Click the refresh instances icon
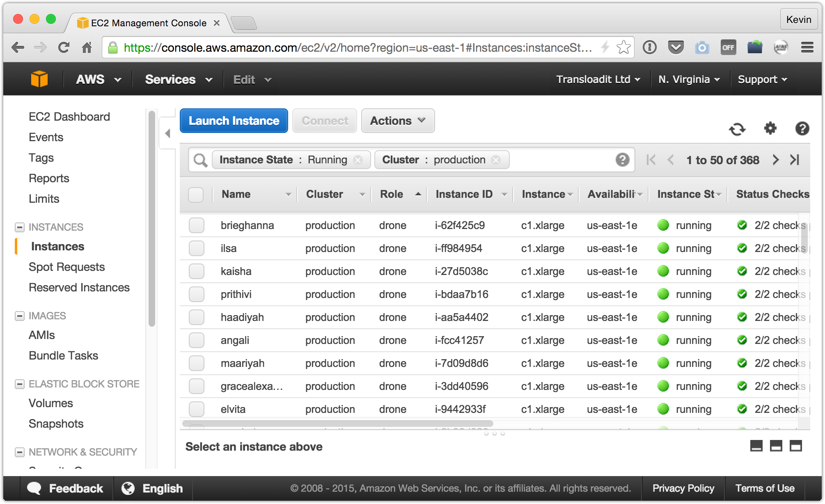Screen dimensions: 825x504 click(737, 129)
